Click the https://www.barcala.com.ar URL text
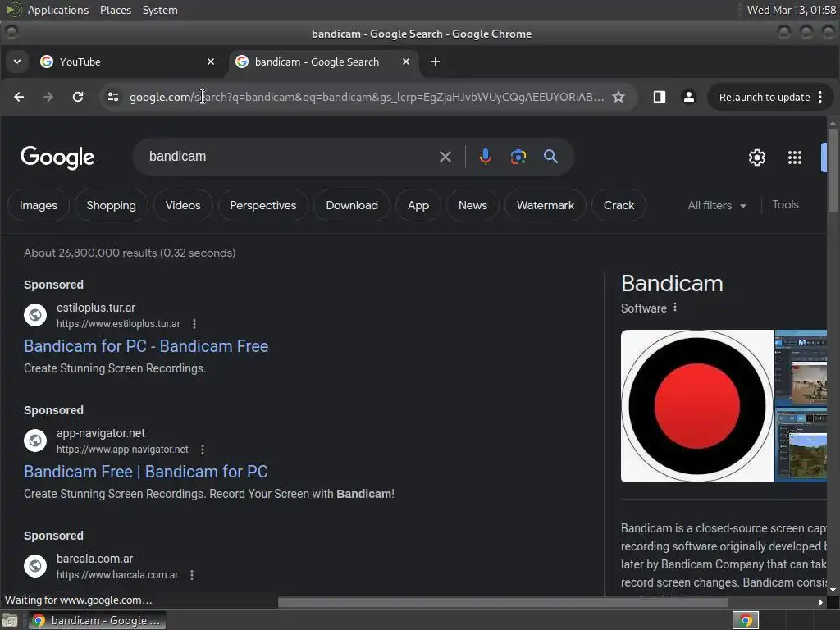The width and height of the screenshot is (840, 630). (117, 575)
